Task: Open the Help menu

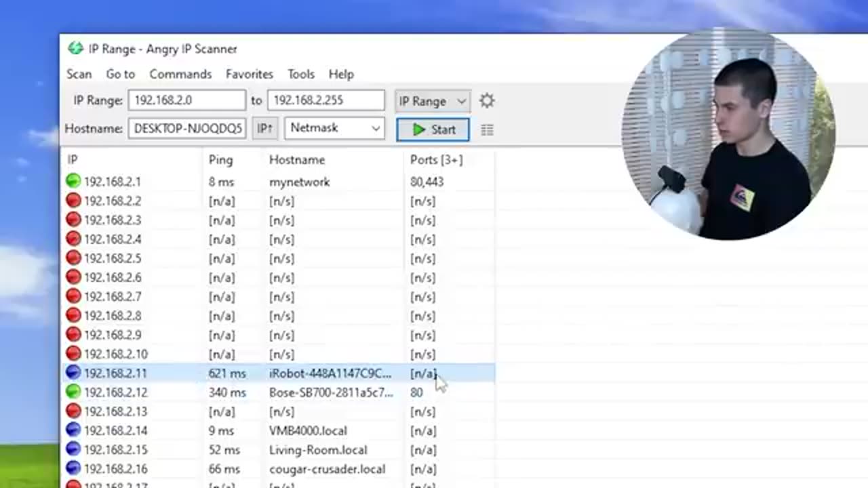Action: tap(341, 74)
